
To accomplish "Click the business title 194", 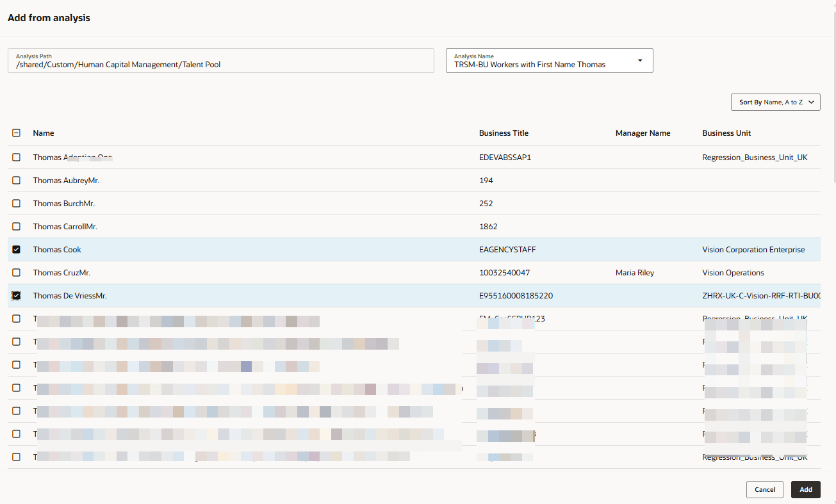I will click(x=486, y=181).
